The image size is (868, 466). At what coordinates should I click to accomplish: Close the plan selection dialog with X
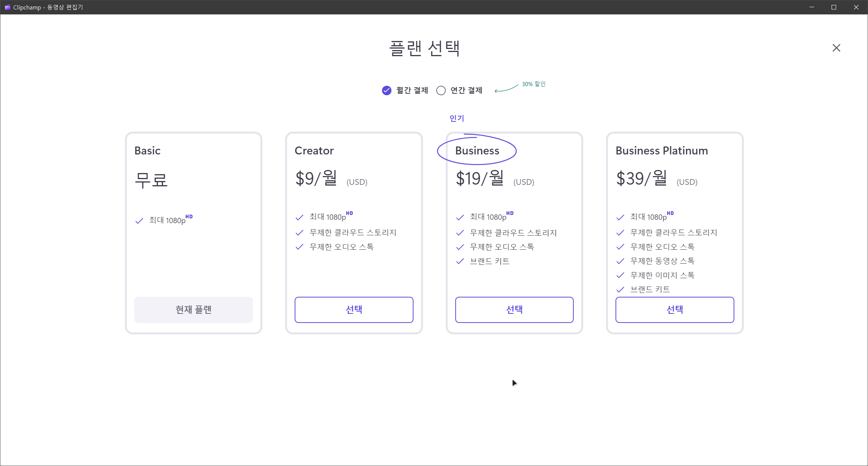pyautogui.click(x=836, y=48)
